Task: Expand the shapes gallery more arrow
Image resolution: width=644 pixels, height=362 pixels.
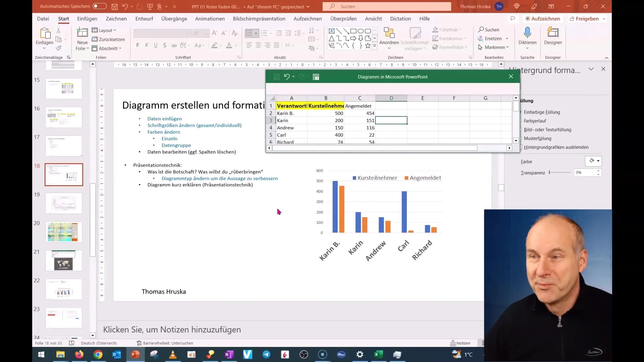Action: tap(375, 46)
